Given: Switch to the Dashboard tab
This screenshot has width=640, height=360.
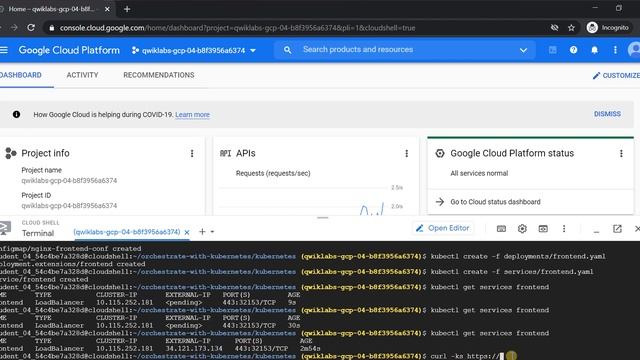Looking at the screenshot, I should pyautogui.click(x=20, y=75).
